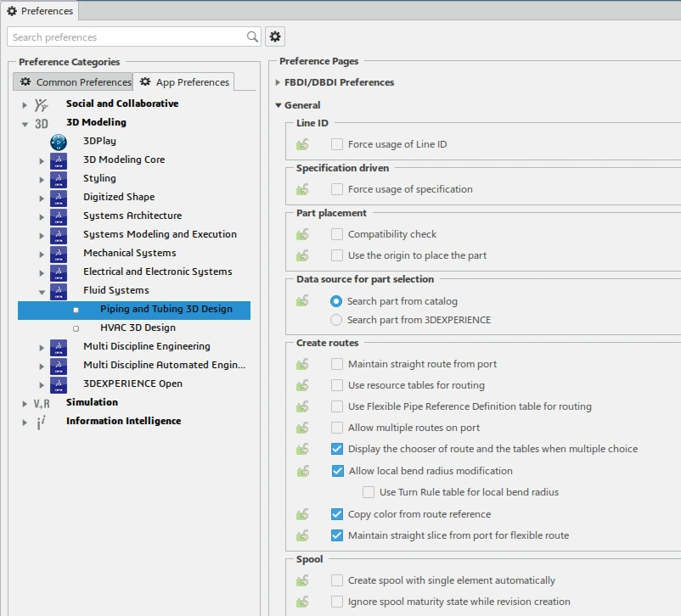The width and height of the screenshot is (681, 616).
Task: Uncheck Allow local bend radius modification
Action: coord(338,471)
